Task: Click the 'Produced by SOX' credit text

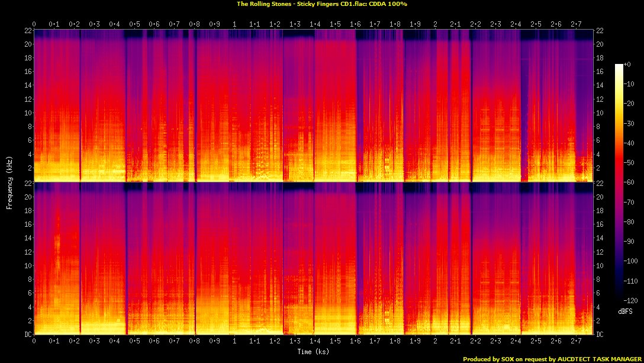Action: coord(552,359)
